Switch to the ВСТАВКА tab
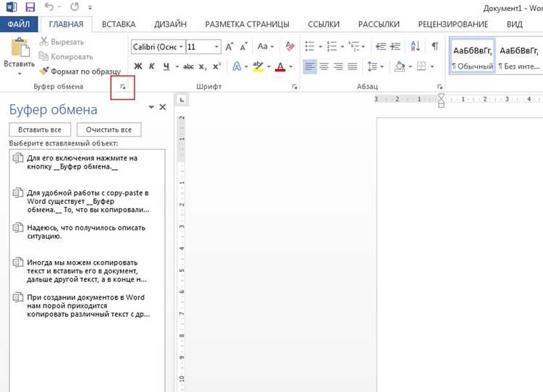This screenshot has width=543, height=392. 119,24
